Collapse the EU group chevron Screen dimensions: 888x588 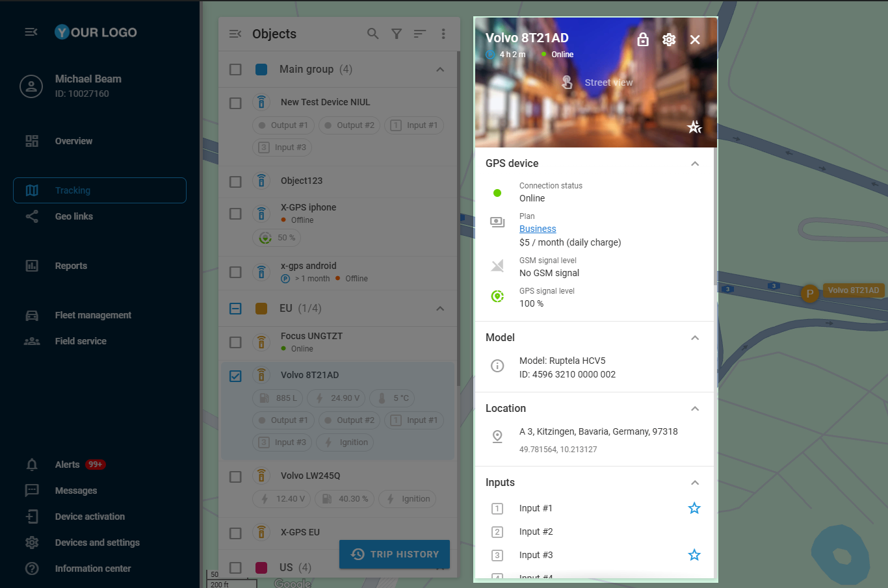point(440,309)
